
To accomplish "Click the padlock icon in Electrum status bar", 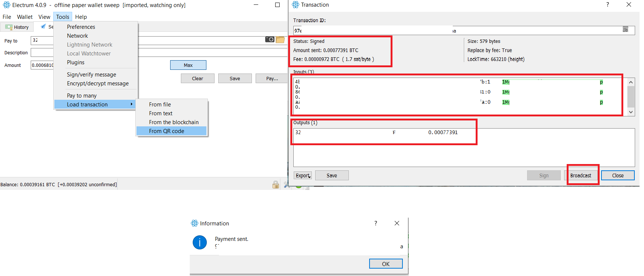I will point(276,185).
